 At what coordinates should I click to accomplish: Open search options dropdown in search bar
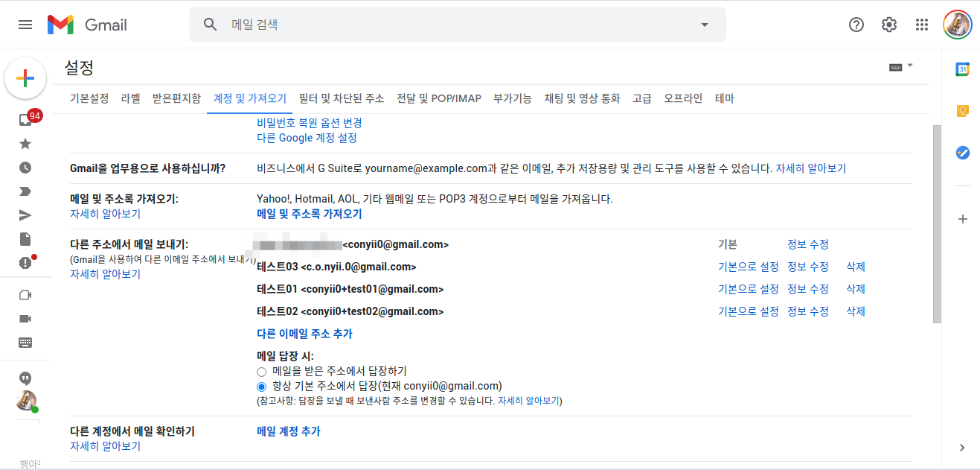tap(703, 24)
